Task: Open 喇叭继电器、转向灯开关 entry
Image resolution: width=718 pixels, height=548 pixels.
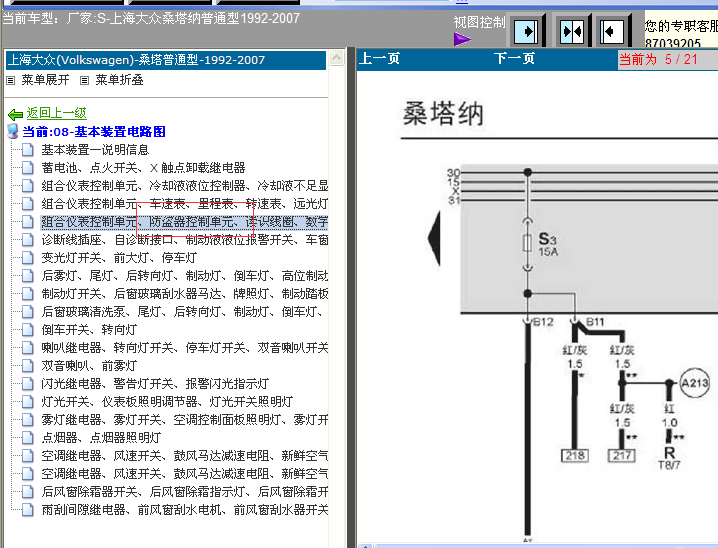Action: [185, 347]
